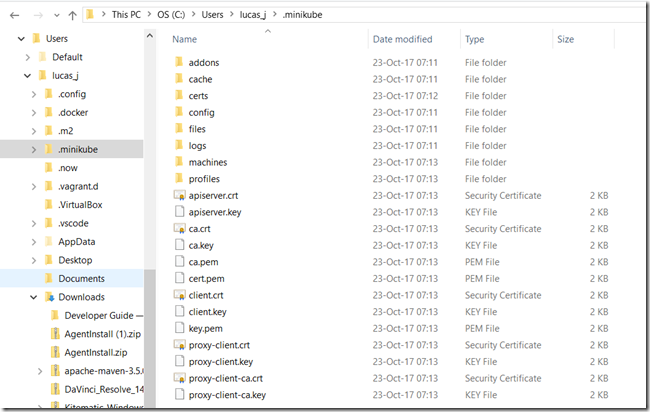Sort by the Name column header
The width and height of the screenshot is (650, 412).
[x=185, y=39]
